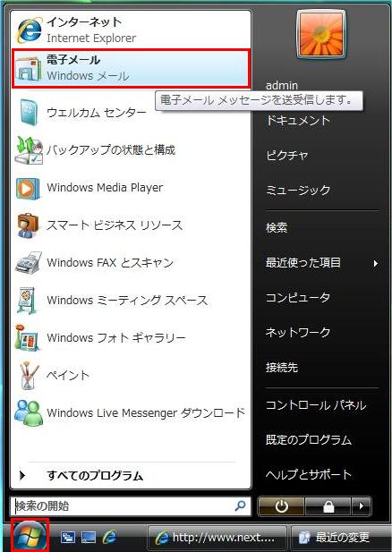Click the magnifier icon in the search box

[x=240, y=506]
